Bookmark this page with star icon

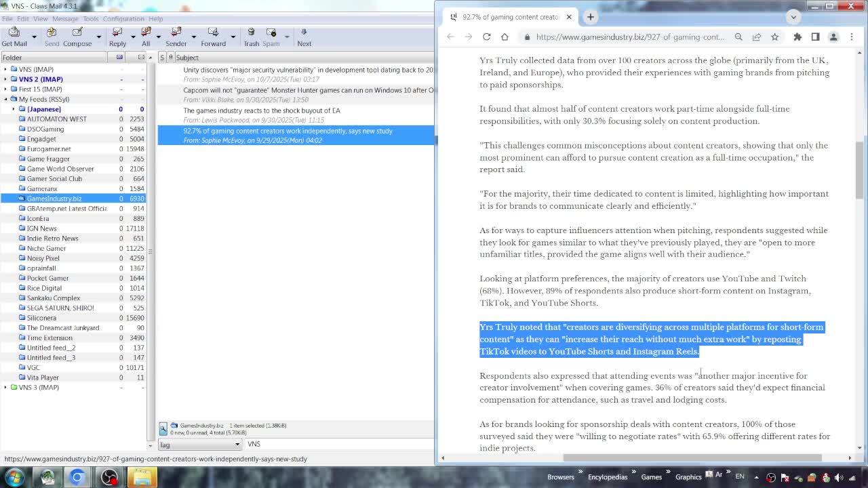(774, 37)
